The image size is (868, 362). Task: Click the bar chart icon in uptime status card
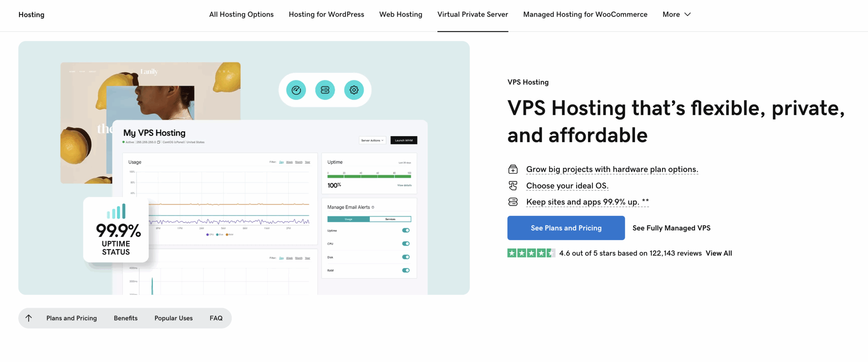tap(116, 211)
